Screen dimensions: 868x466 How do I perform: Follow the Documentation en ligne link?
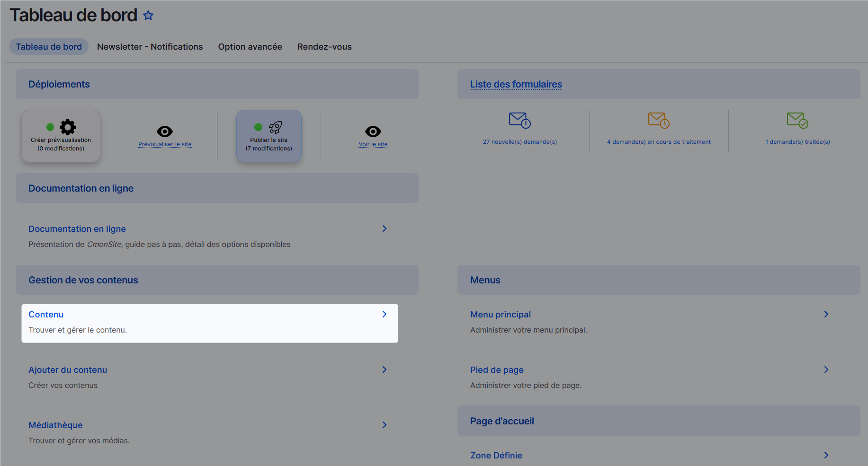click(77, 229)
